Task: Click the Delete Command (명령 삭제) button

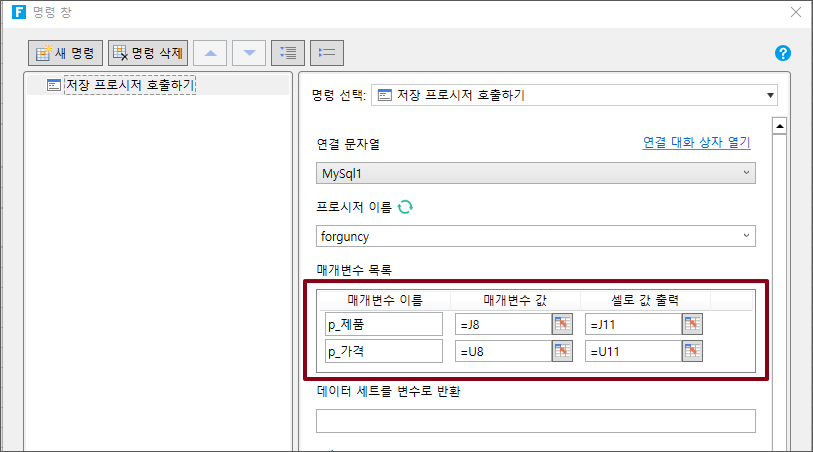Action: click(146, 52)
